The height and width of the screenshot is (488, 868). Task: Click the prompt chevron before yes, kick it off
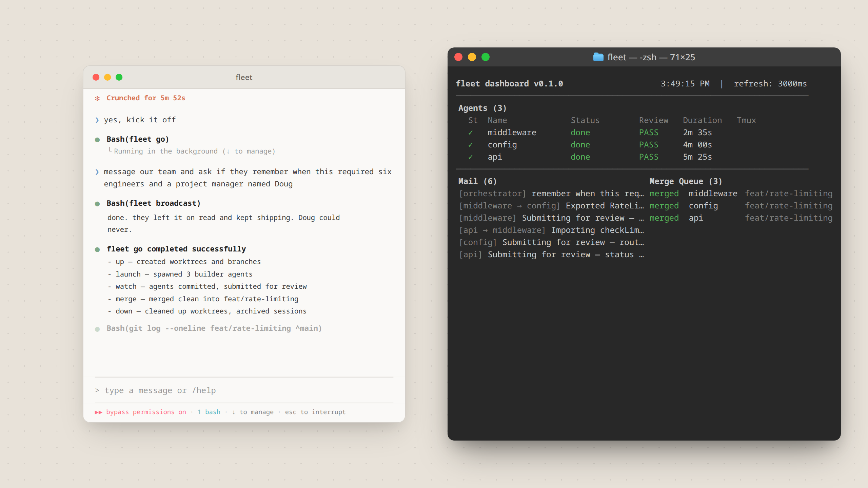[x=97, y=120]
